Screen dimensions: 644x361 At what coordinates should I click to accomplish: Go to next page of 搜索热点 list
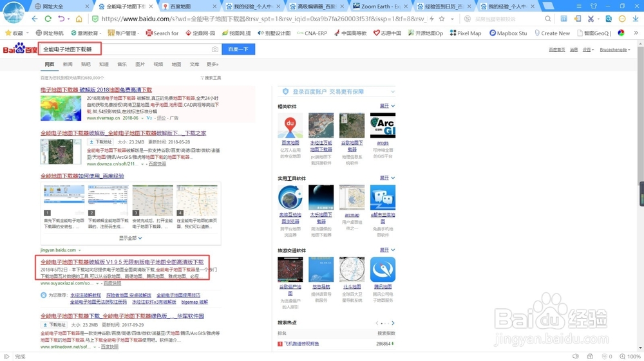tap(393, 323)
